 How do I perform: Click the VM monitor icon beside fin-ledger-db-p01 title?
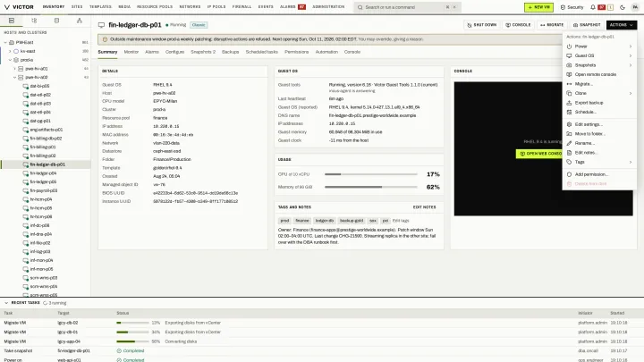coord(101,25)
